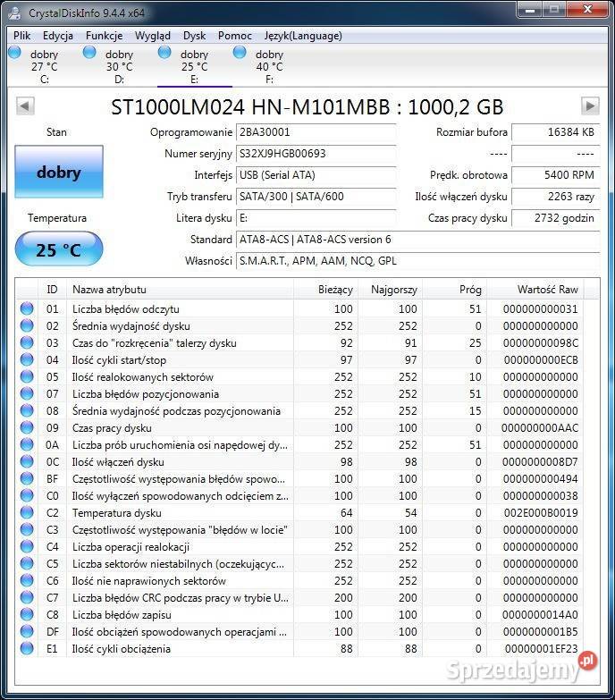Open the Plik menu
The width and height of the screenshot is (615, 700).
click(x=22, y=36)
